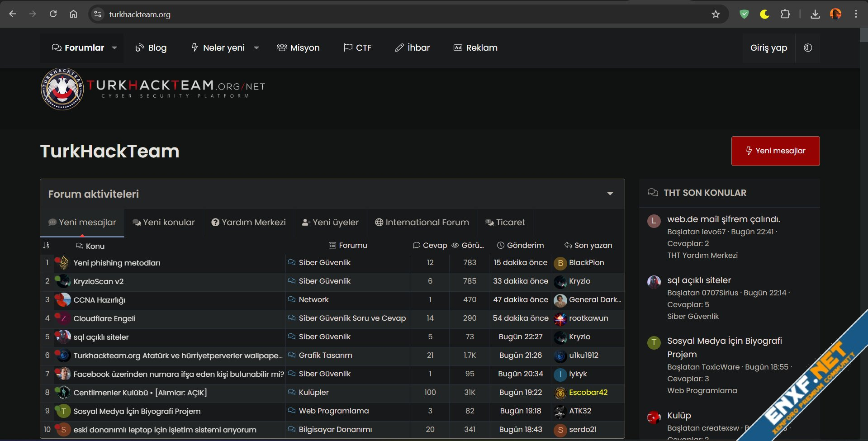The height and width of the screenshot is (441, 868).
Task: Open the İhbar menu item
Action: tap(412, 47)
